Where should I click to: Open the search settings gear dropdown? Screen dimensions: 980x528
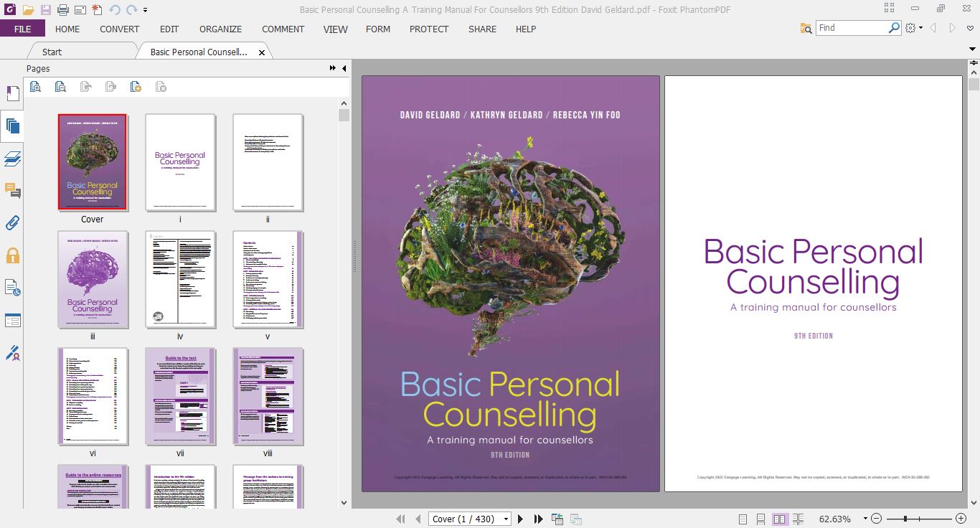pos(913,28)
